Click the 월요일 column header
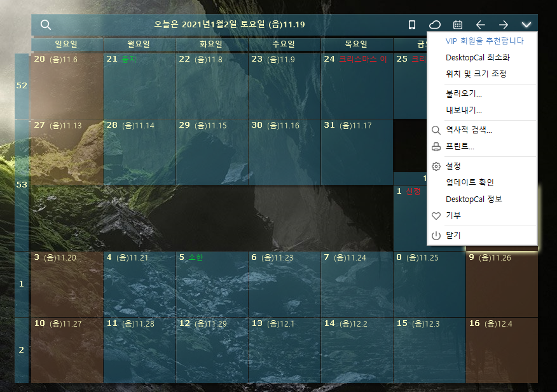 (x=140, y=44)
